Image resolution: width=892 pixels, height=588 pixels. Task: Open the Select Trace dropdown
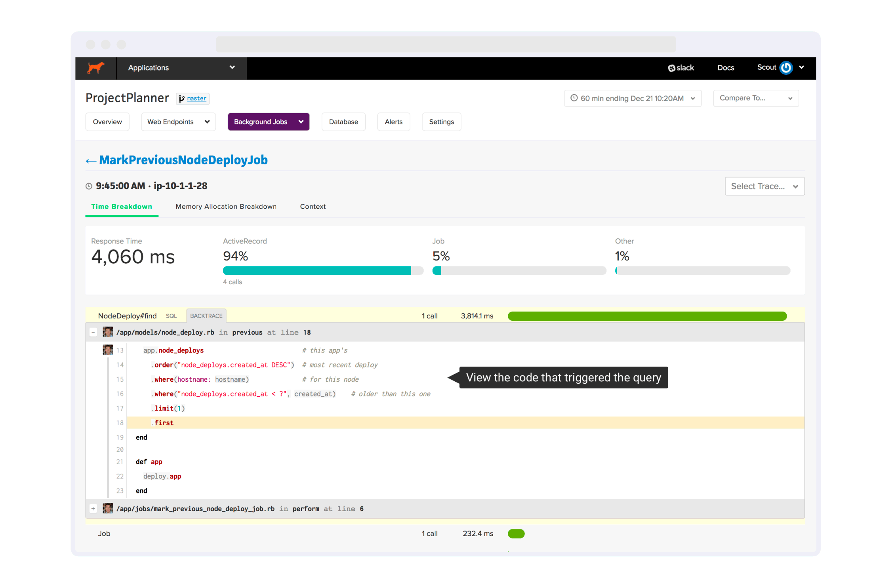point(764,186)
